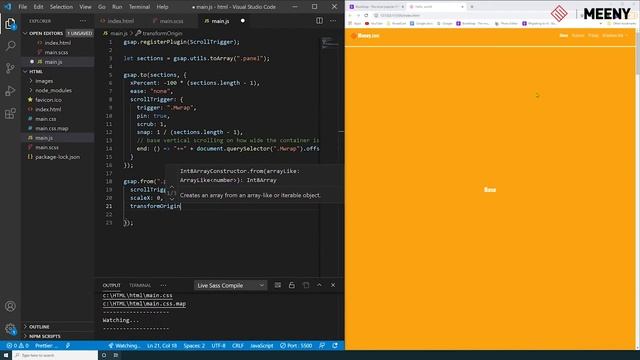Click the errors and warnings status indicator
The width and height of the screenshot is (640, 360).
click(17, 346)
